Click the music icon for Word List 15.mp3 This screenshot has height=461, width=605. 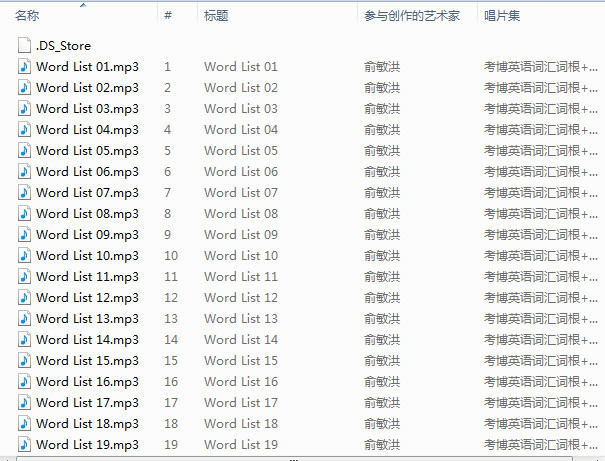point(24,360)
